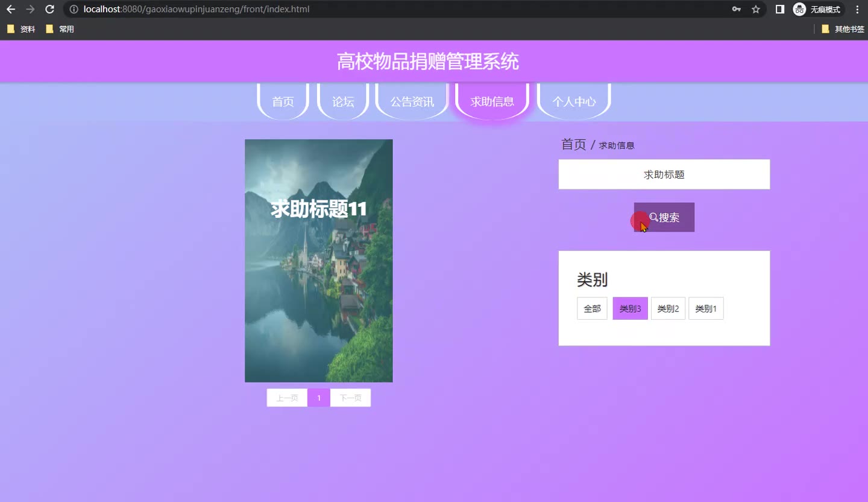Open Chrome's three-dot menu
The width and height of the screenshot is (868, 502).
pos(857,9)
